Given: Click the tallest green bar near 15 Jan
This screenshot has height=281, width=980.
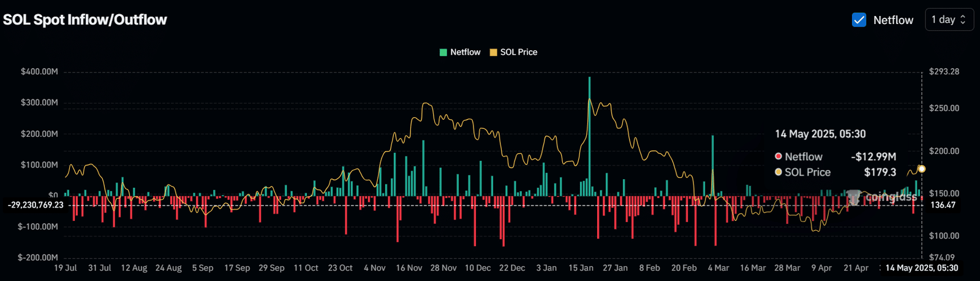Looking at the screenshot, I should (589, 136).
